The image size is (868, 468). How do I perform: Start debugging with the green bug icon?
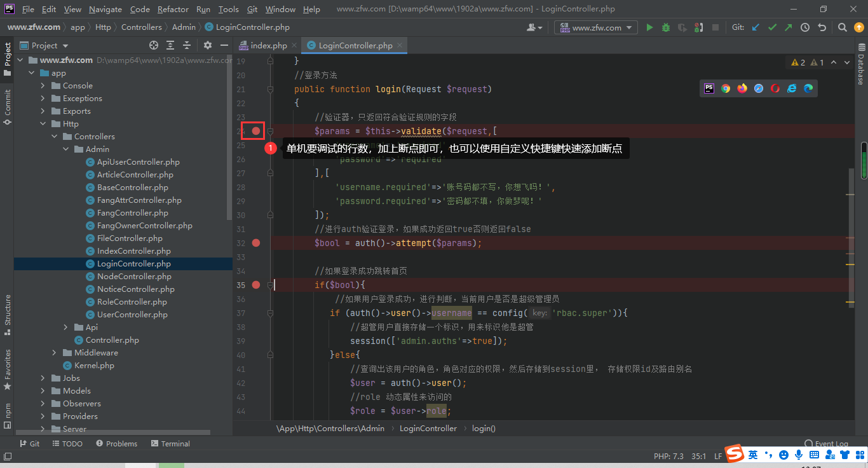[x=666, y=27]
